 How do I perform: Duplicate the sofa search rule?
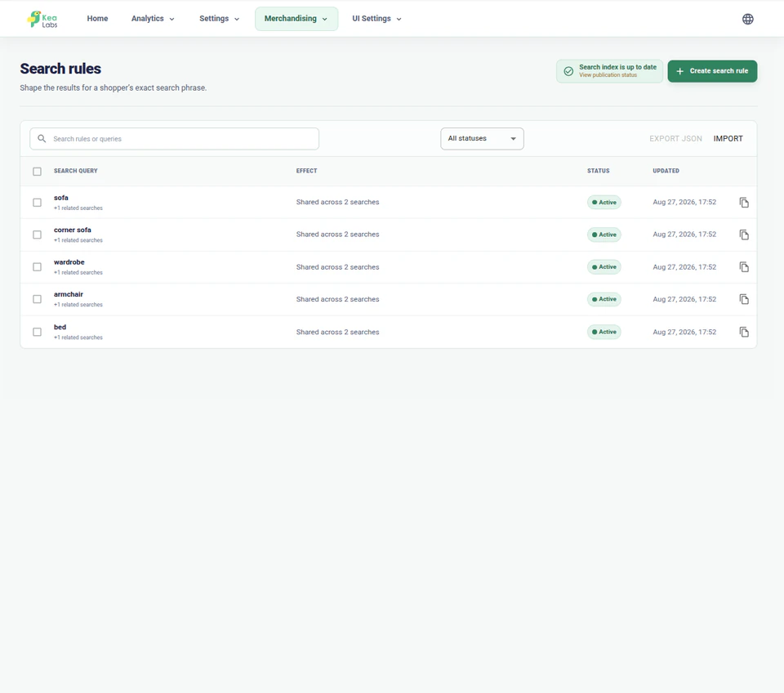tap(744, 202)
